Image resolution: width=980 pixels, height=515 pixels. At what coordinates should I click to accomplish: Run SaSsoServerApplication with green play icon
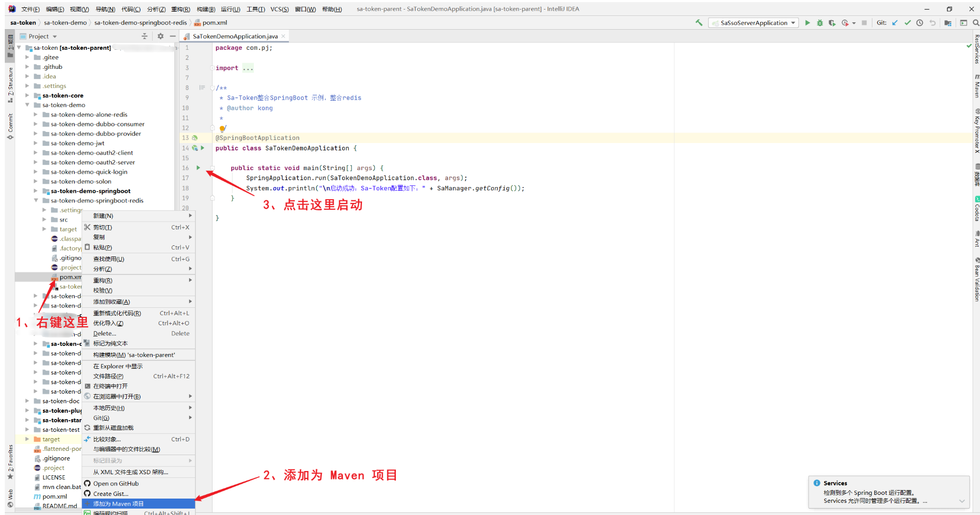click(807, 23)
